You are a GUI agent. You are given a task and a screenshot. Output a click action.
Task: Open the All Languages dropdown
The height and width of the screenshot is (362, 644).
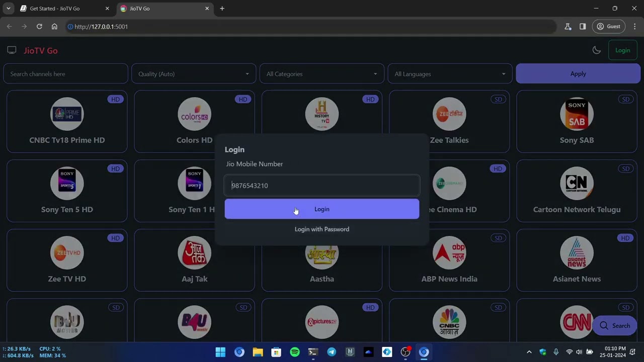[450, 74]
